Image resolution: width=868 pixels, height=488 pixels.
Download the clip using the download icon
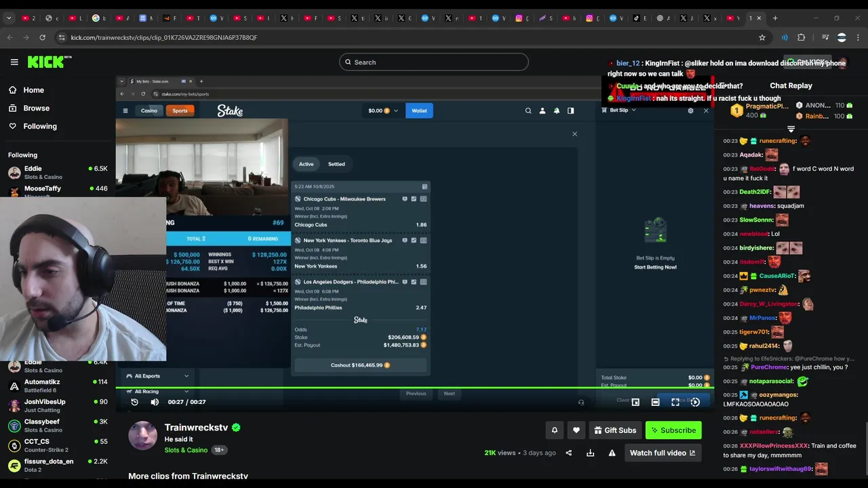coord(590,453)
